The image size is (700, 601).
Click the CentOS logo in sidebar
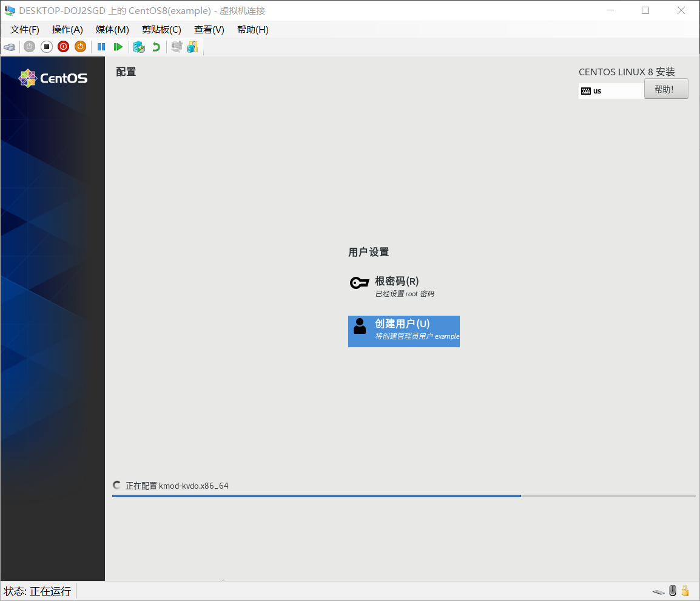click(x=53, y=78)
